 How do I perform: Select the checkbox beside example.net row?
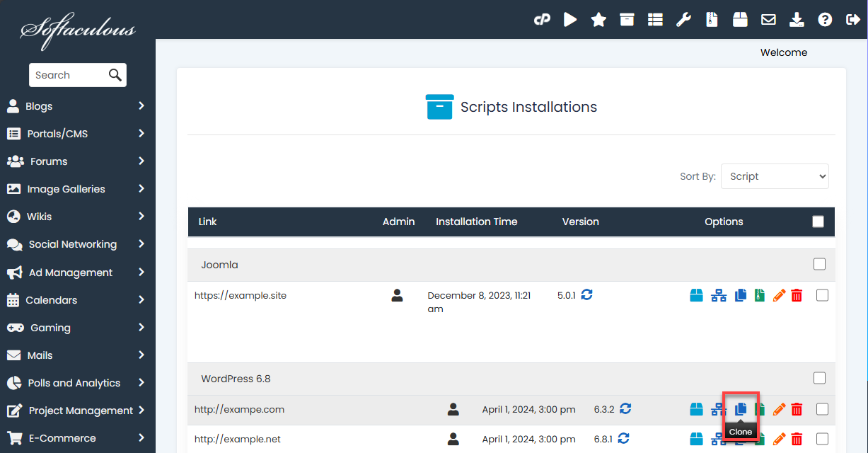point(822,439)
